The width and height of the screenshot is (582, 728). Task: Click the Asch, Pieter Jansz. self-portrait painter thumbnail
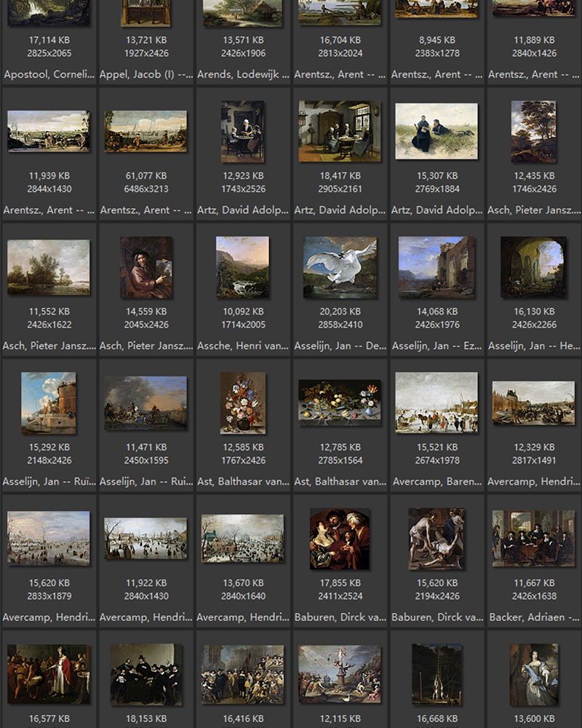145,267
